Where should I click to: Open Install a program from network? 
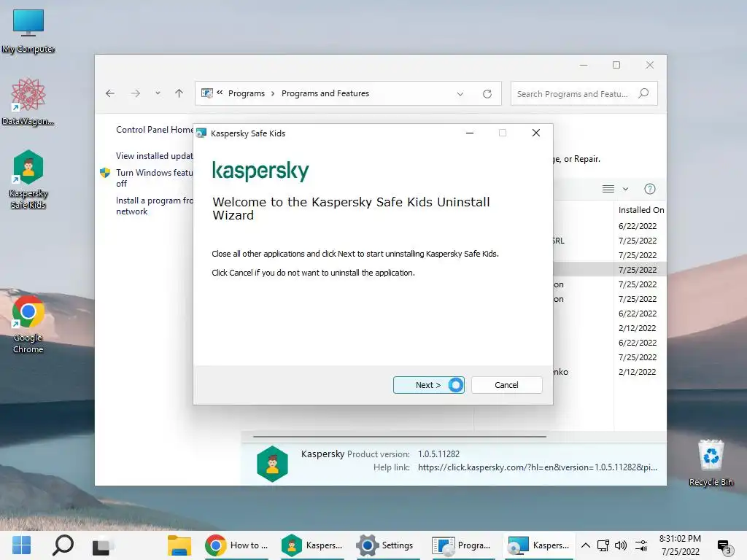155,206
